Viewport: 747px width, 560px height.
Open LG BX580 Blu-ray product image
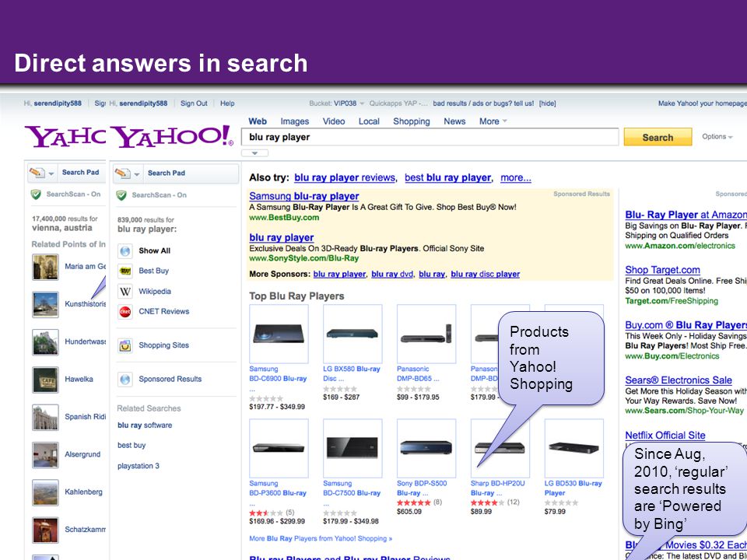pyautogui.click(x=352, y=334)
